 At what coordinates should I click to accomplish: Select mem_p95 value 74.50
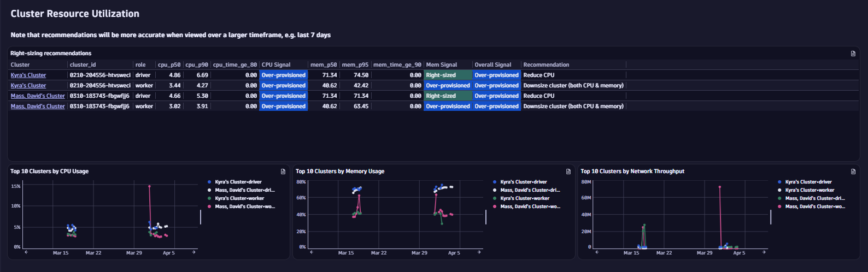[361, 75]
